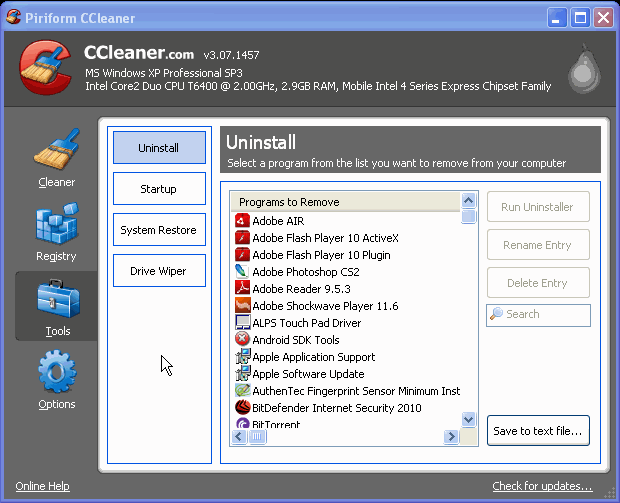
Task: Click the Adobe Photoshop CS2 feather icon
Action: pos(242,271)
